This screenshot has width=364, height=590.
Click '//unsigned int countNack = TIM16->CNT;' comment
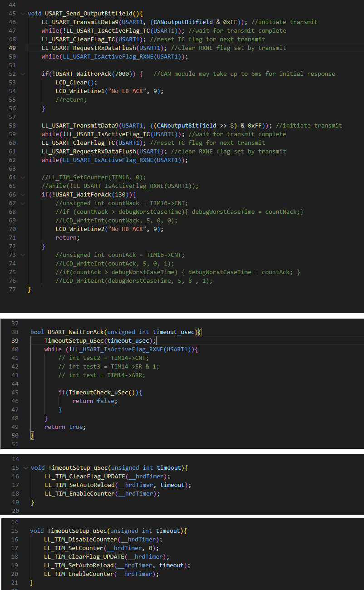[122, 203]
